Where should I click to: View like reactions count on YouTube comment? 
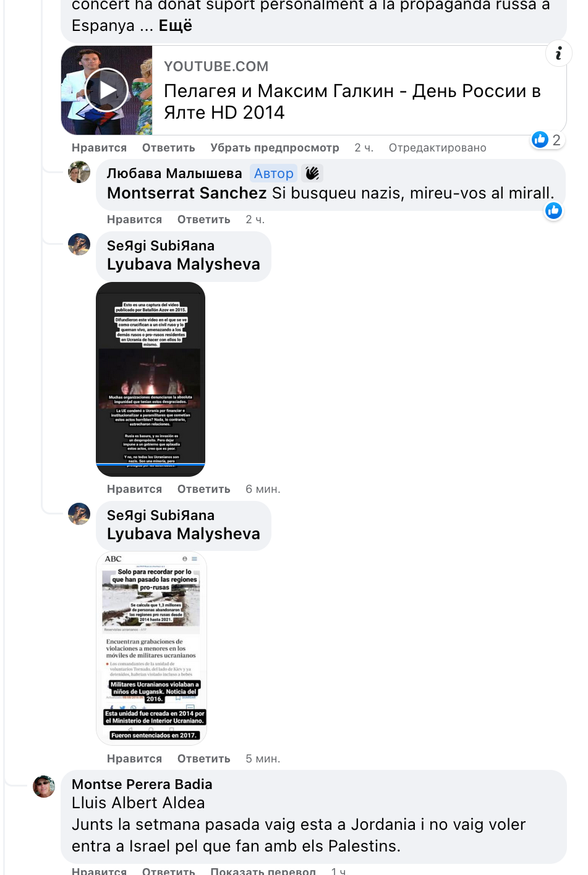pyautogui.click(x=547, y=140)
